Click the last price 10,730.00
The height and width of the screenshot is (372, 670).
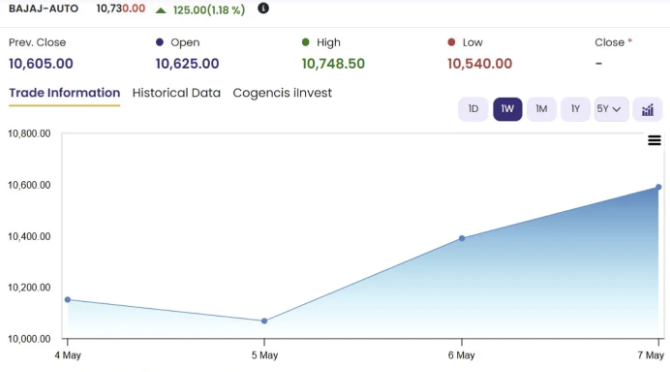pyautogui.click(x=121, y=9)
